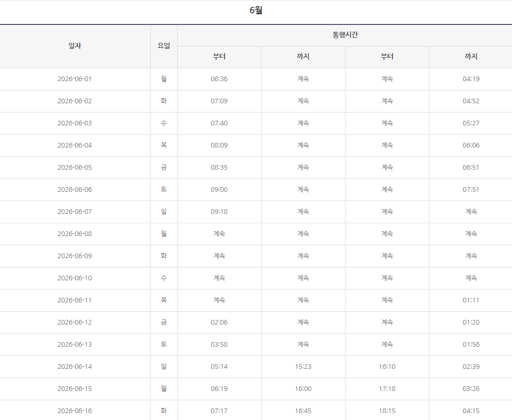Select date cell 2026-06-13
512x420 pixels.
pos(75,344)
